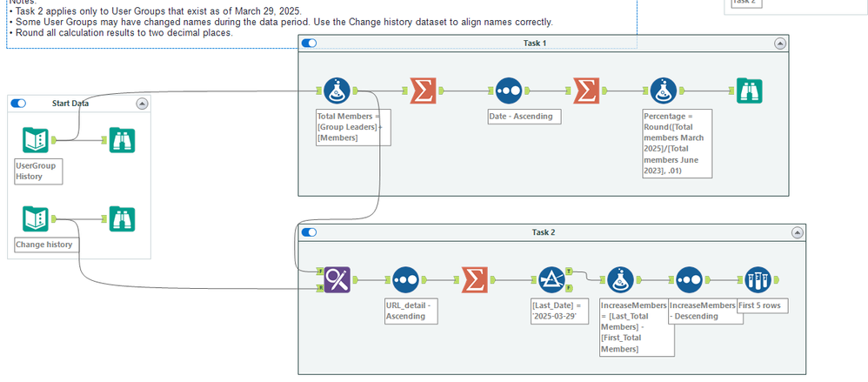Disable the Task 1 container toggle
Viewport: 868px width, 382px height.
tap(309, 44)
